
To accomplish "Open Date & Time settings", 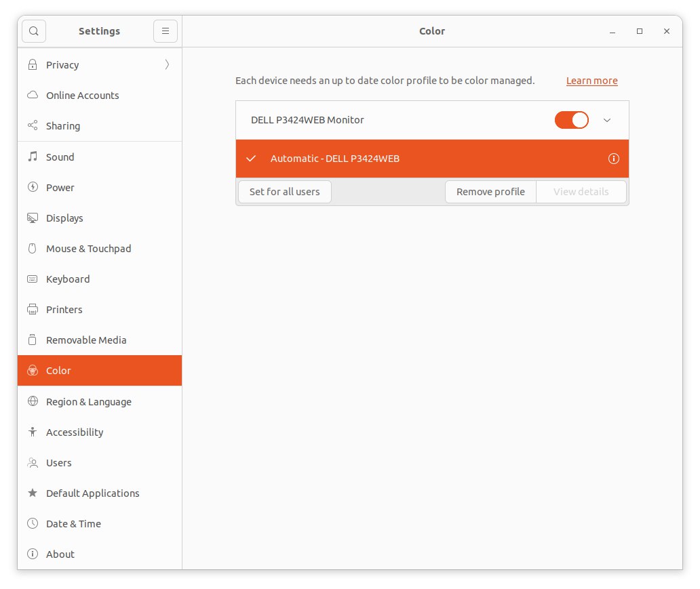I will (100, 523).
